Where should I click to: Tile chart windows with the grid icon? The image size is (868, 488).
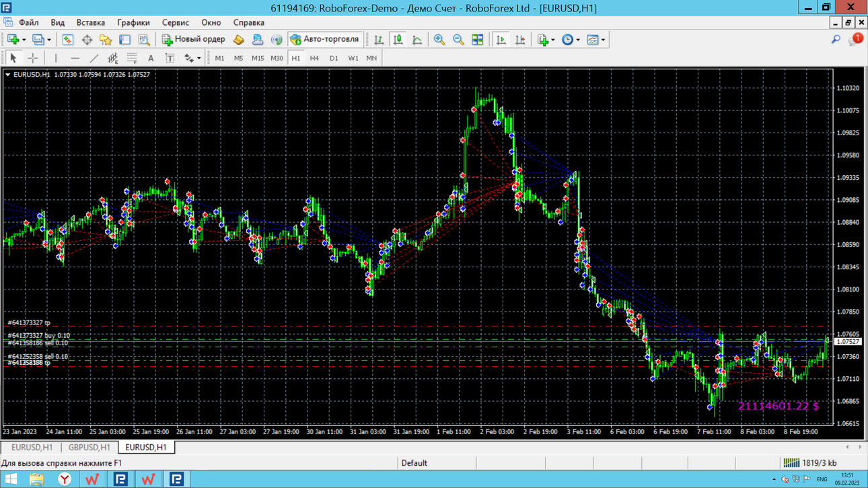(477, 40)
